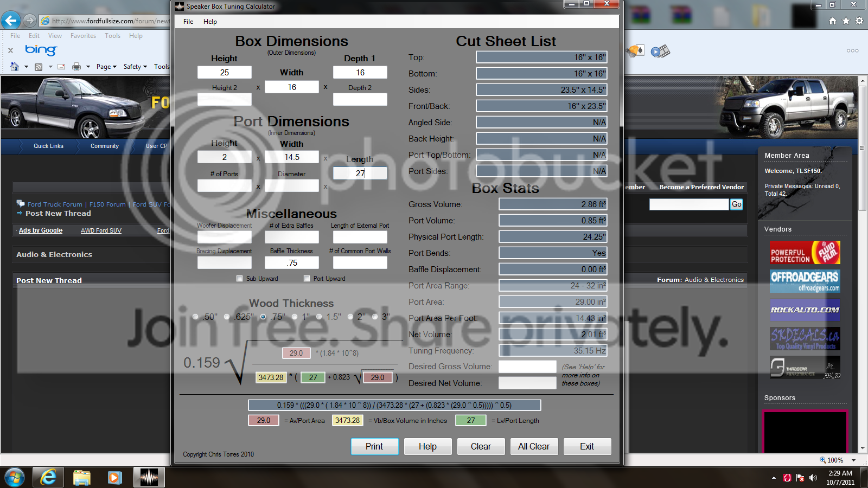Click the Clear button
868x488 pixels.
[481, 446]
